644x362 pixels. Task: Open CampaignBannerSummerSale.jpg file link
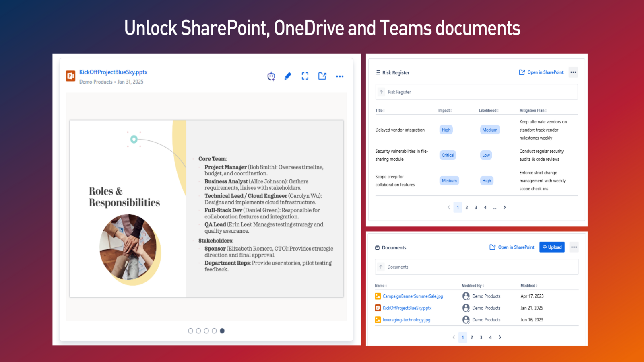pyautogui.click(x=413, y=296)
